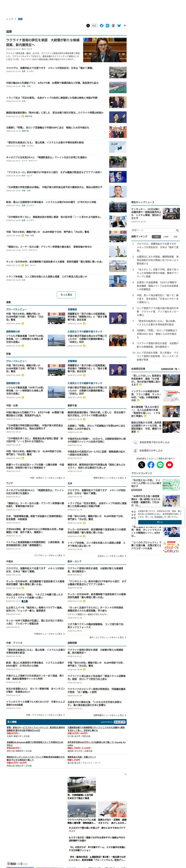The height and width of the screenshot is (868, 186).
Task: Share the page via the note icon
Action: tap(125, 26)
